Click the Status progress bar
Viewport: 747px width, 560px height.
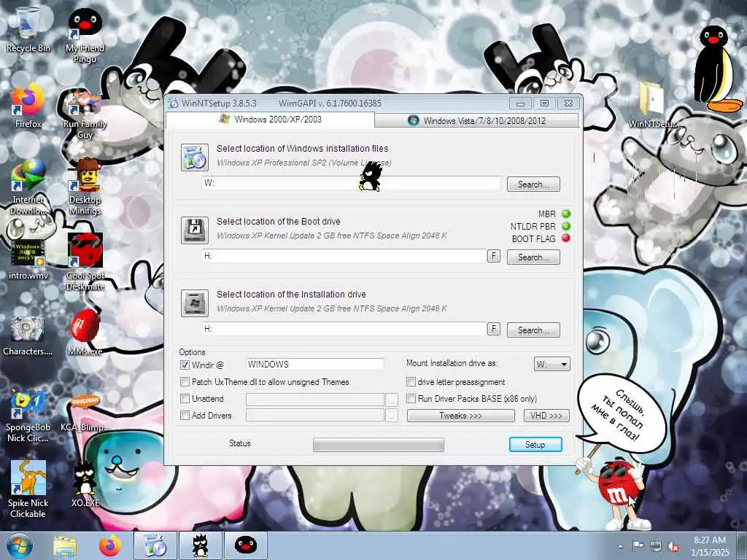coord(379,445)
